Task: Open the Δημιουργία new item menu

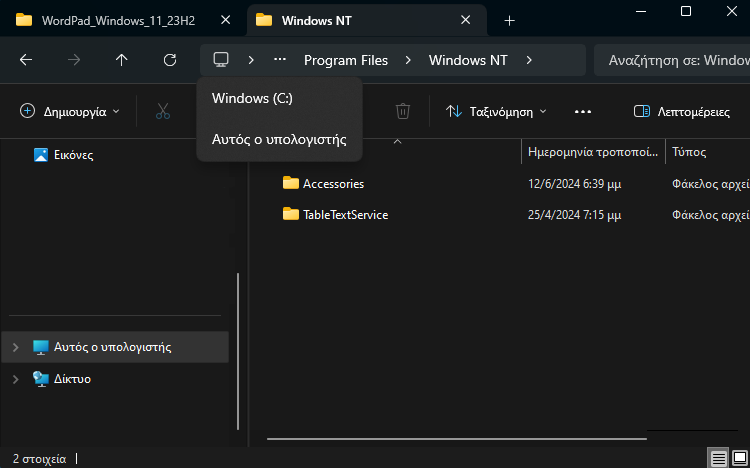Action: 70,111
